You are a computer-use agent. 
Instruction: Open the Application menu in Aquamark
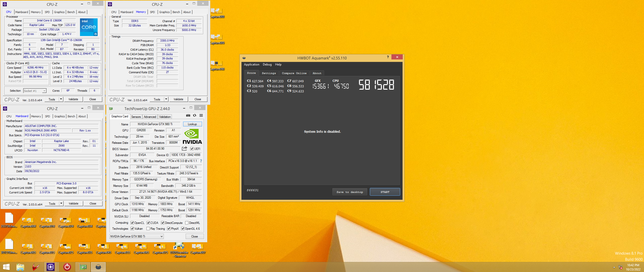[x=252, y=64]
